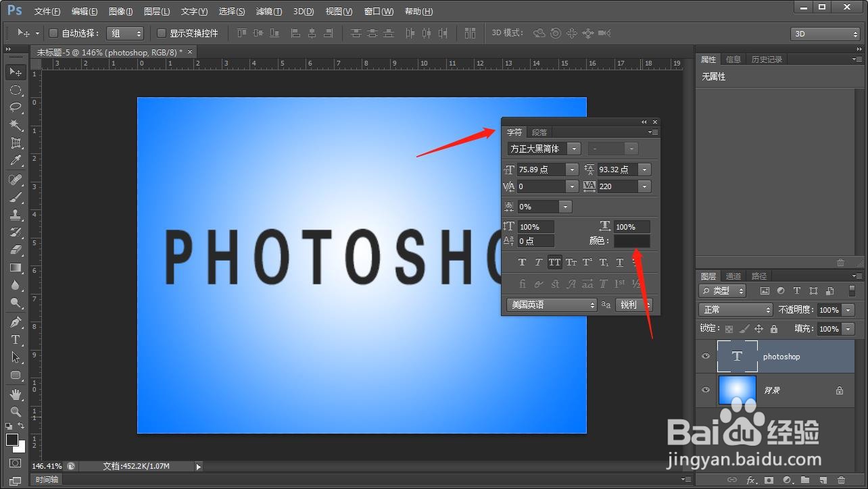The height and width of the screenshot is (489, 868).
Task: Hide the 背景 layer
Action: 706,390
